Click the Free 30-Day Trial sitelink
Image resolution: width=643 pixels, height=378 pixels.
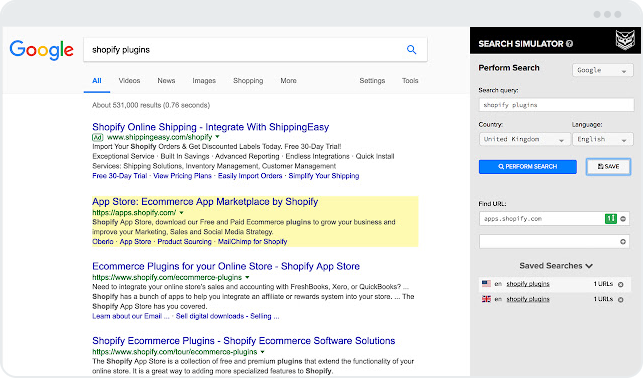click(x=120, y=176)
